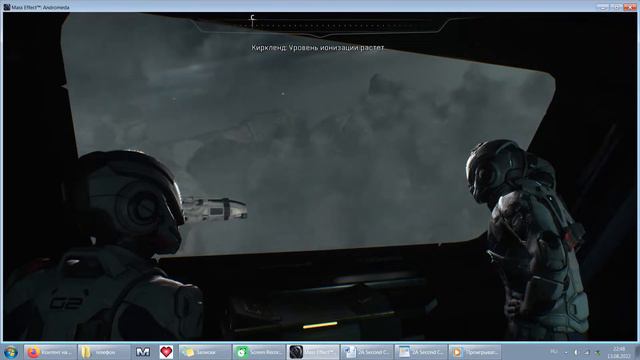Click the M logo taskbar icon

[143, 352]
